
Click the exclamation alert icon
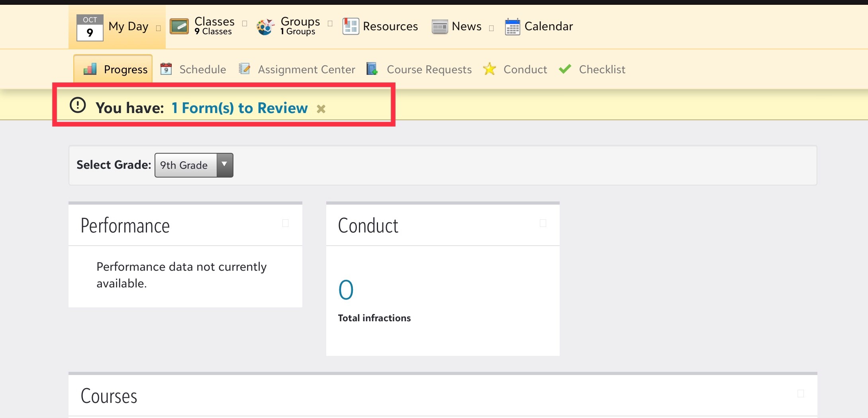coord(78,105)
